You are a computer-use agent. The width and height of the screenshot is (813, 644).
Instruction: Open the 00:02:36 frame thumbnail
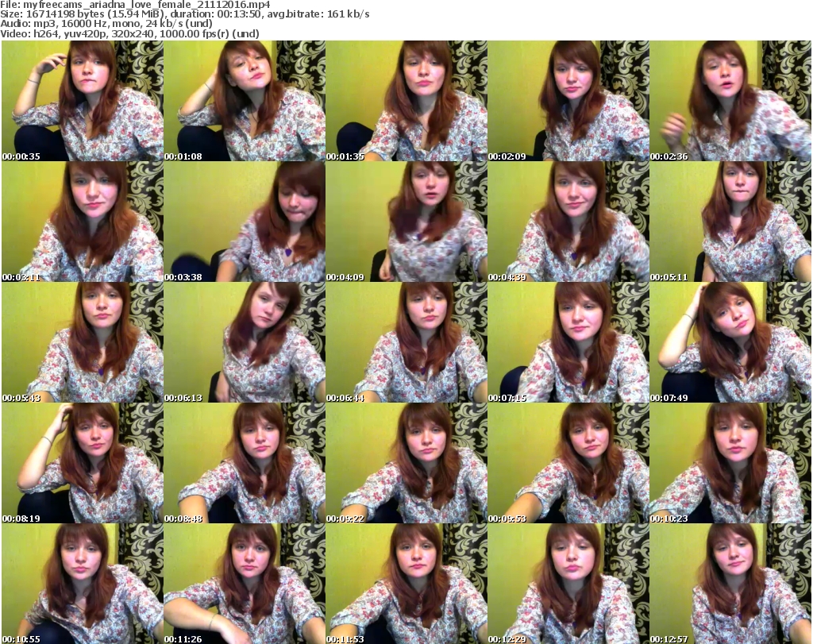pyautogui.click(x=730, y=101)
